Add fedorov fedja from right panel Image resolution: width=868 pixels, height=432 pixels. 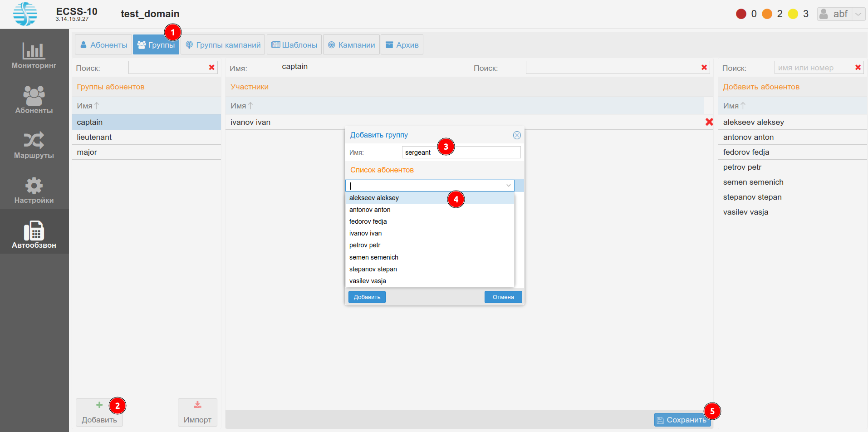[x=793, y=152]
